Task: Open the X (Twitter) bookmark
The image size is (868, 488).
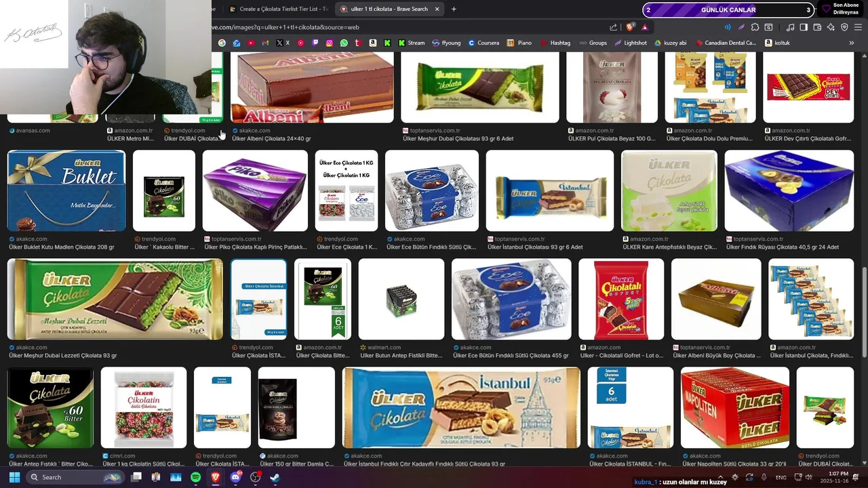Action: (x=283, y=43)
